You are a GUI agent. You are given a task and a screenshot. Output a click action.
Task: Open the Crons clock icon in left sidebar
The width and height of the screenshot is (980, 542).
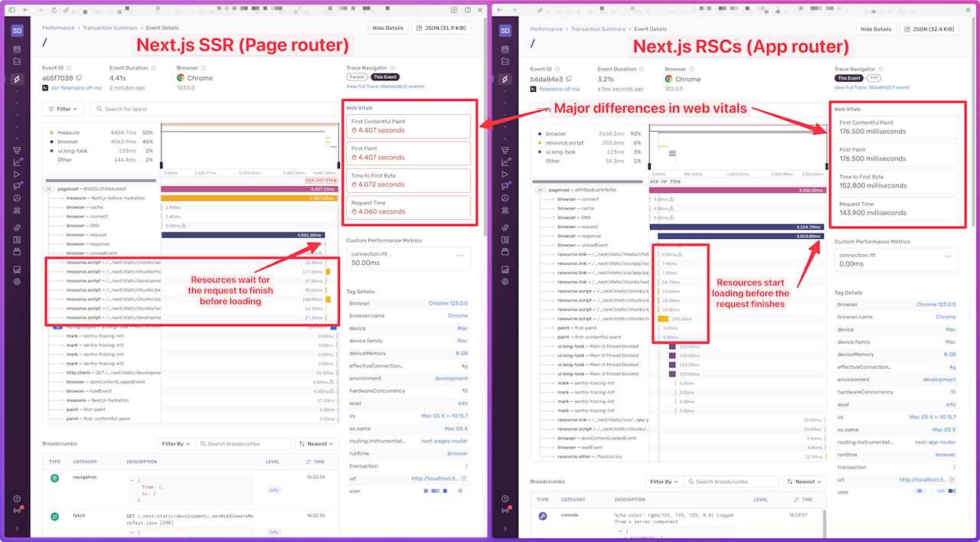(x=17, y=198)
